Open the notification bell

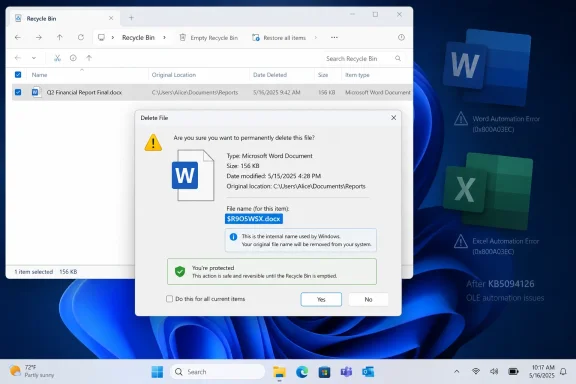(563, 372)
